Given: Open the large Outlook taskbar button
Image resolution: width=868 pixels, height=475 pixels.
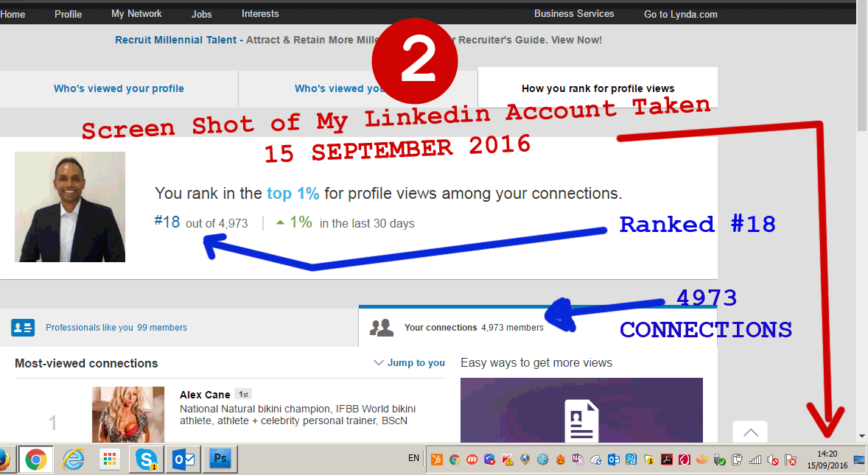Looking at the screenshot, I should click(x=183, y=460).
